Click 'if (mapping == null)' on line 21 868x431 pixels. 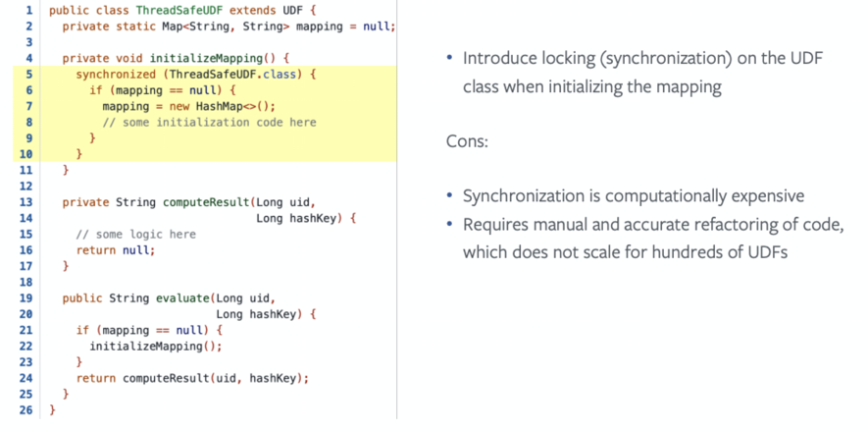pos(143,331)
